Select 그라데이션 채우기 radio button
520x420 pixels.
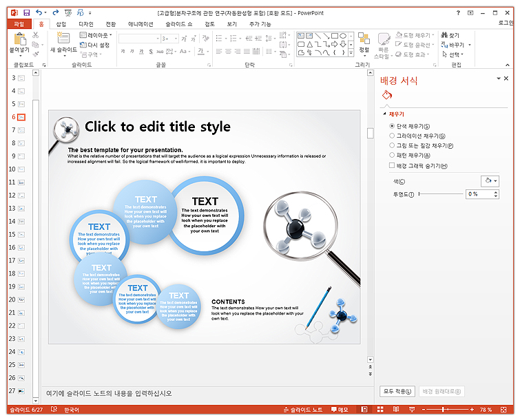click(x=392, y=136)
